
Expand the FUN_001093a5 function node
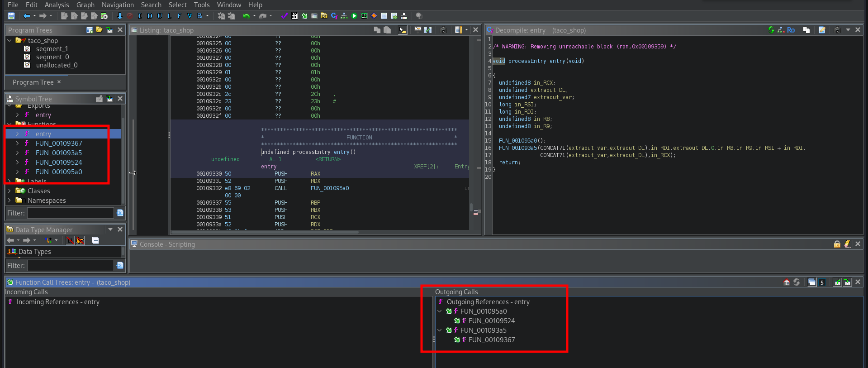click(17, 153)
